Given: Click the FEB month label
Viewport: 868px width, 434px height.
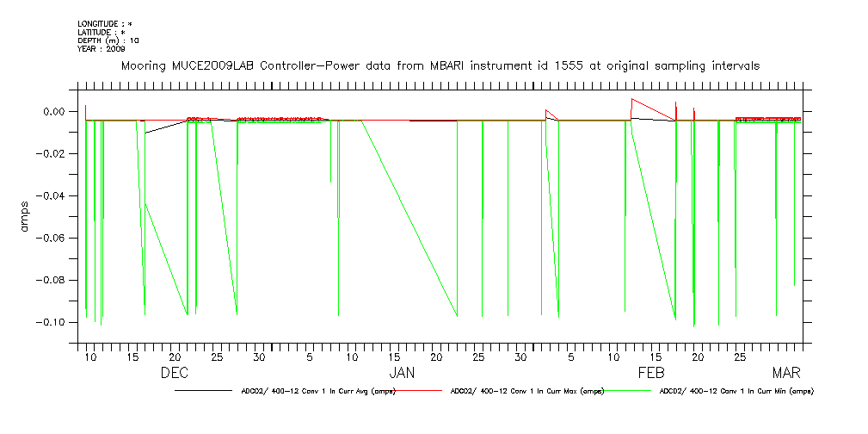Looking at the screenshot, I should (652, 373).
